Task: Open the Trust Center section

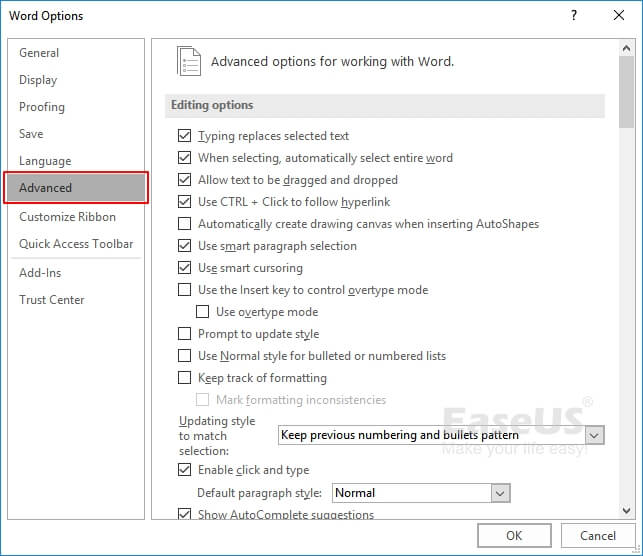Action: (52, 300)
